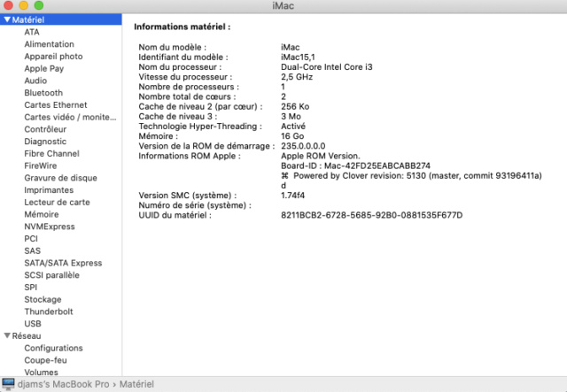567x392 pixels.
Task: Collapse the Réseau disclosure triangle
Action: 7,335
